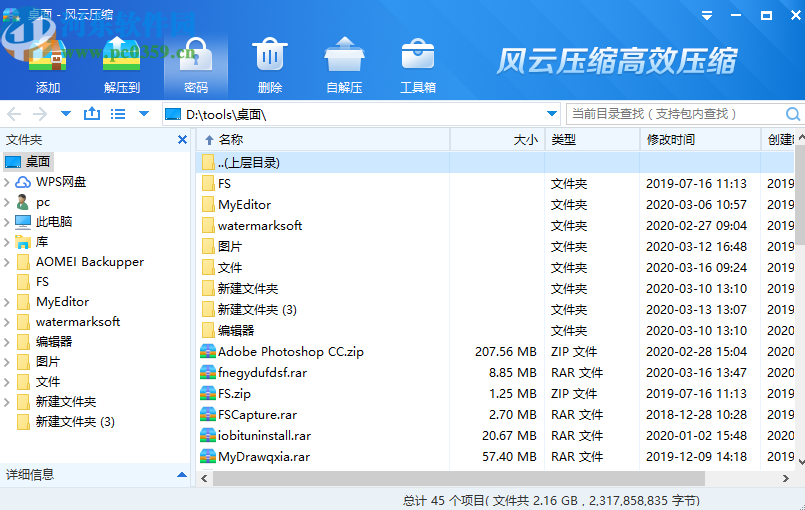Expand the 库 tree node
805x510 pixels.
point(7,242)
